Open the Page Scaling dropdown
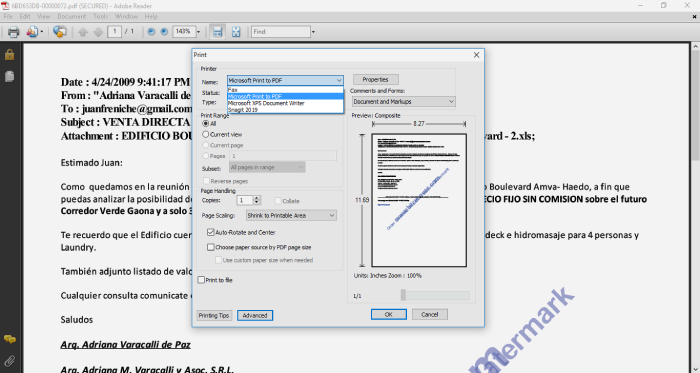Image resolution: width=700 pixels, height=373 pixels. pyautogui.click(x=292, y=216)
